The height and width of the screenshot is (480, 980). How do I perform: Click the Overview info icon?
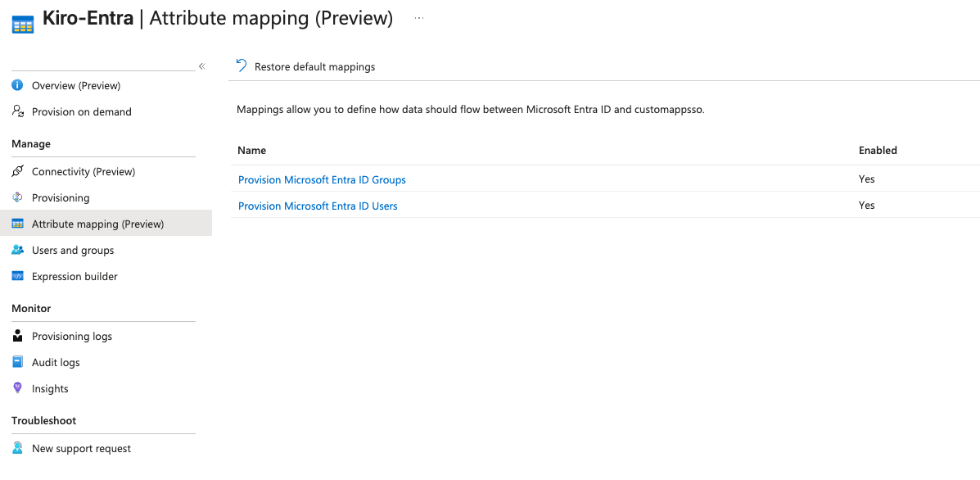17,85
